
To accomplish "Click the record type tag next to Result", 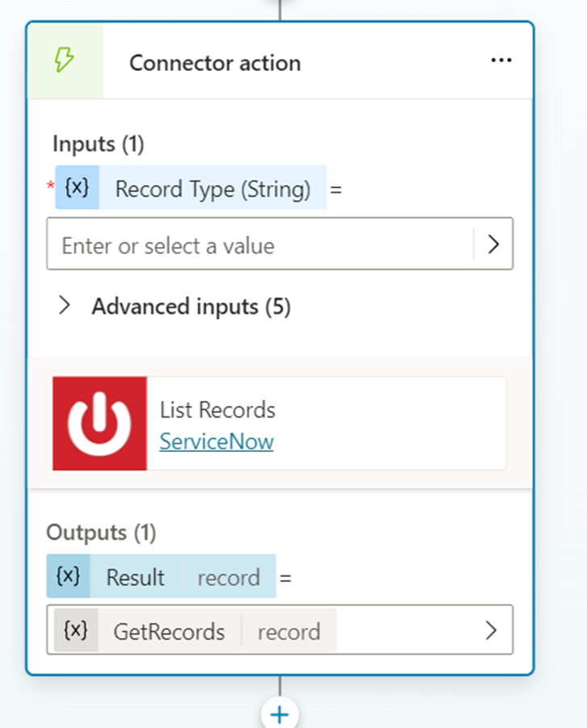I will (229, 577).
